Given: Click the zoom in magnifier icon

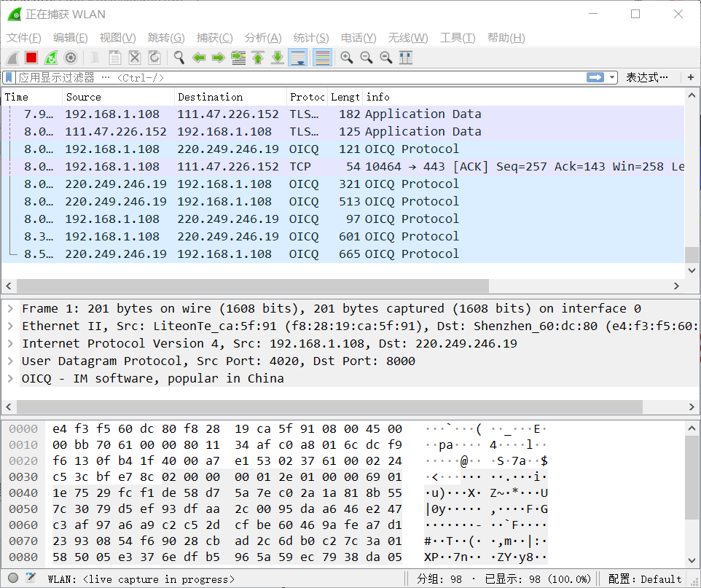Looking at the screenshot, I should [346, 58].
